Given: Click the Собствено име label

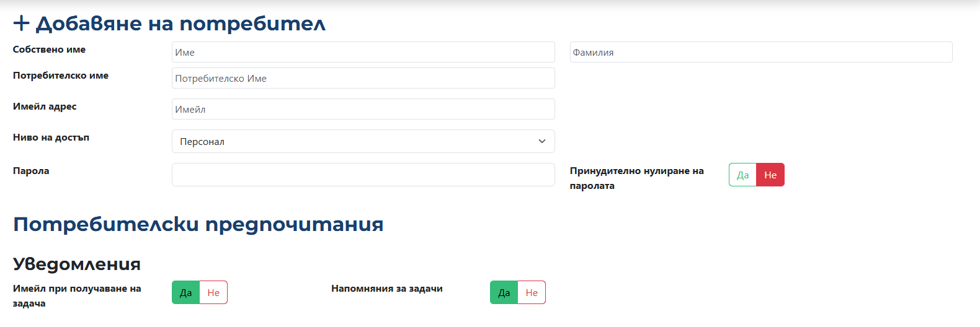Looking at the screenshot, I should click(x=50, y=50).
